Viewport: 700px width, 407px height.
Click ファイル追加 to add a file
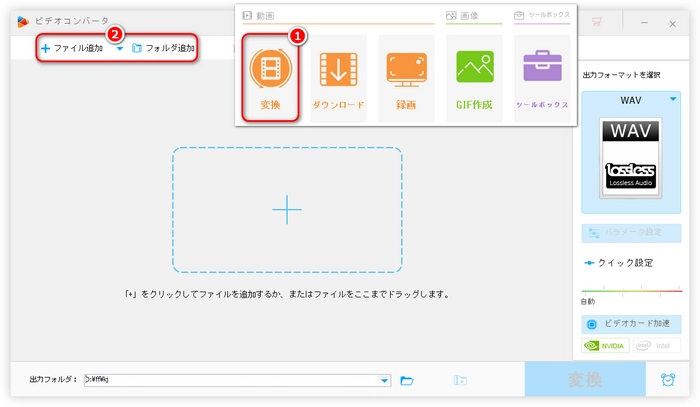72,48
